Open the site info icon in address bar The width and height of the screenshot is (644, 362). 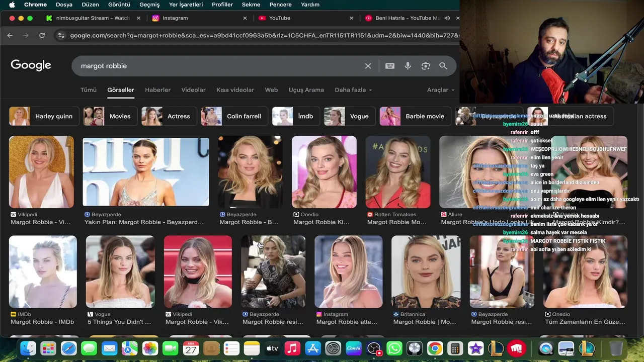61,35
